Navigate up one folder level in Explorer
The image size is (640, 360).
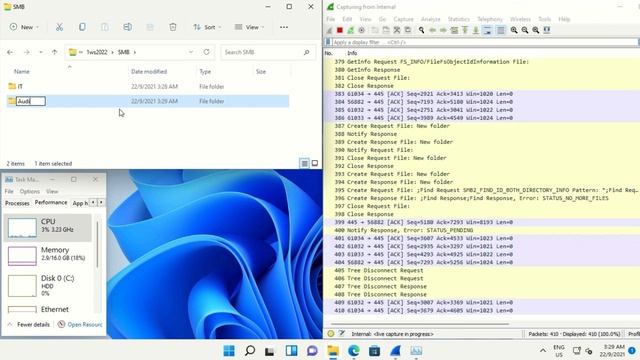click(x=54, y=52)
